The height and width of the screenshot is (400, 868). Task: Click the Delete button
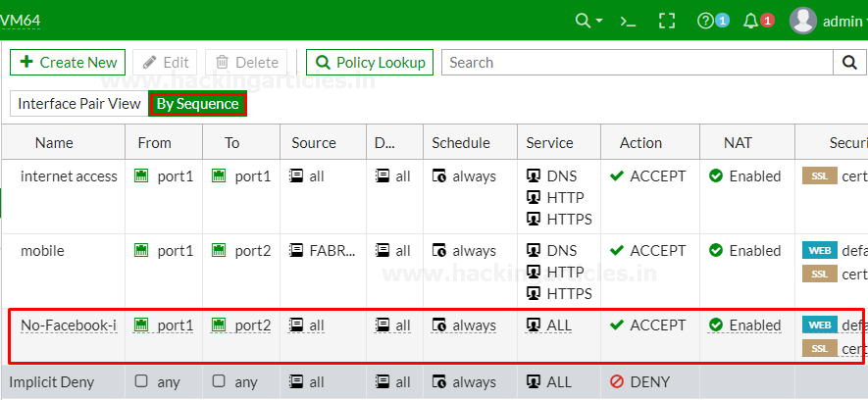click(x=246, y=63)
